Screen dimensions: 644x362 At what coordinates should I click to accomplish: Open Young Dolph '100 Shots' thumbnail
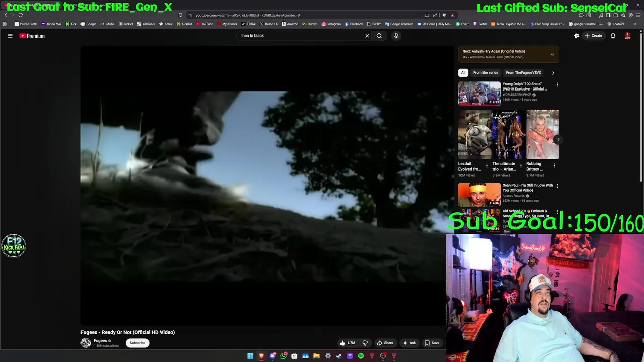[x=479, y=93]
